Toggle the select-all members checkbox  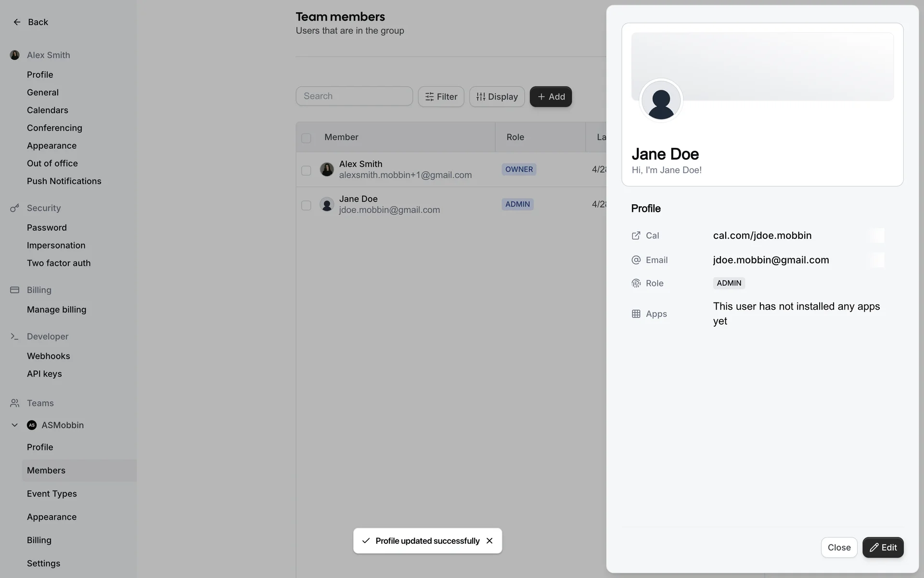coord(306,138)
